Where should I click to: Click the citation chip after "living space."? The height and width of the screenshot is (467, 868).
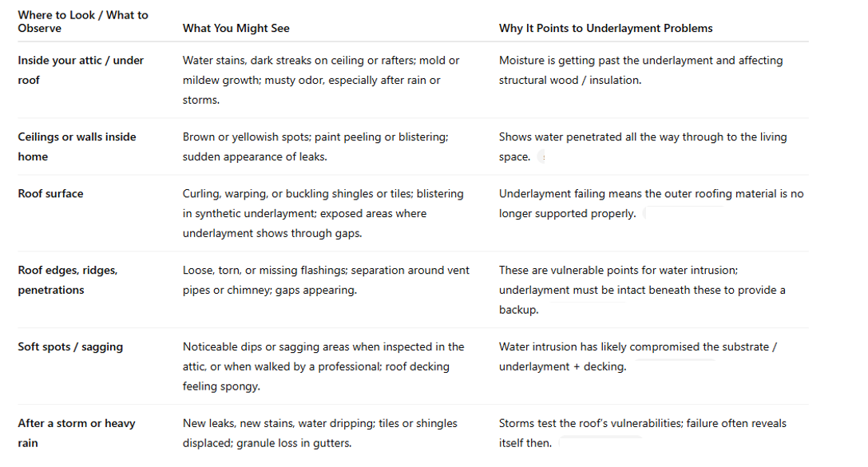[542, 157]
